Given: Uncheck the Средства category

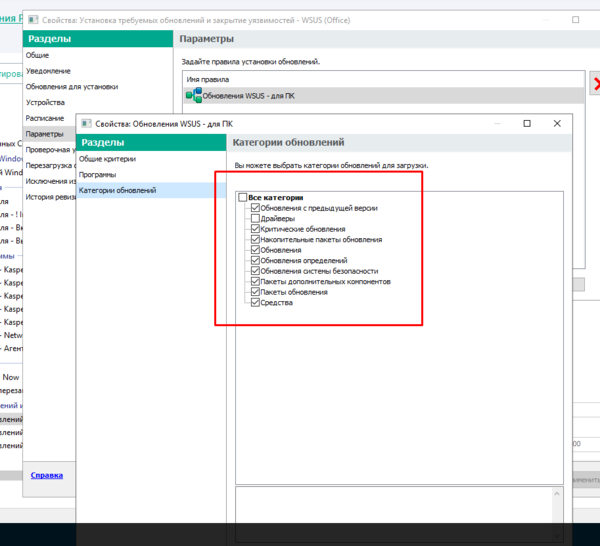Looking at the screenshot, I should click(255, 302).
